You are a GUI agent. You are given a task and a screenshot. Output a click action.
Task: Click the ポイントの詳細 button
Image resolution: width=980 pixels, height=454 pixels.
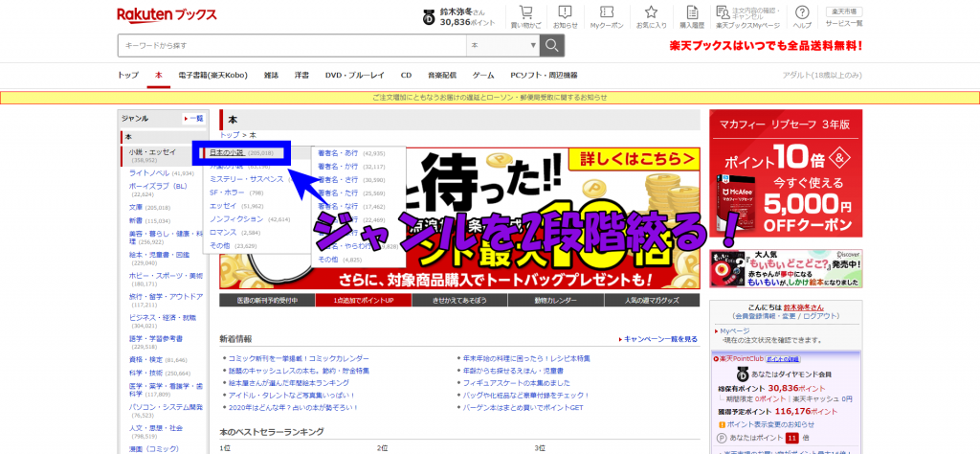point(783,358)
